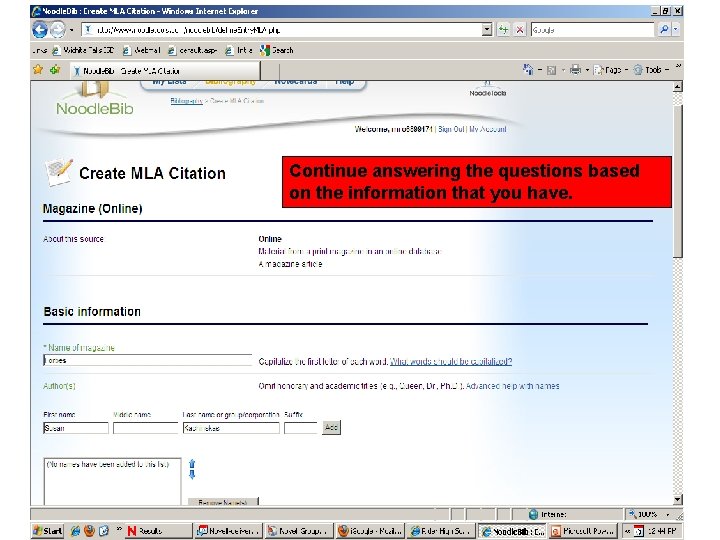Open the Tools menu in command bar
720x540 pixels.
pos(651,70)
